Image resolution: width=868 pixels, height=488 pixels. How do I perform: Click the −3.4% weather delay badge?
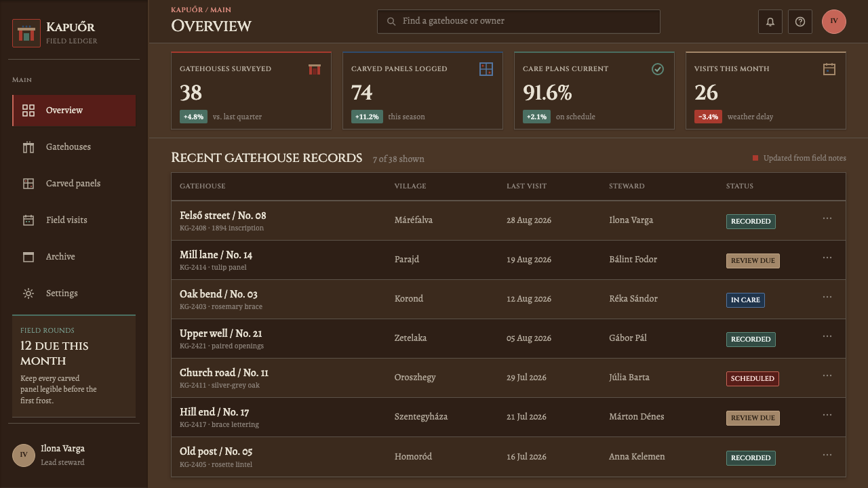pyautogui.click(x=708, y=117)
